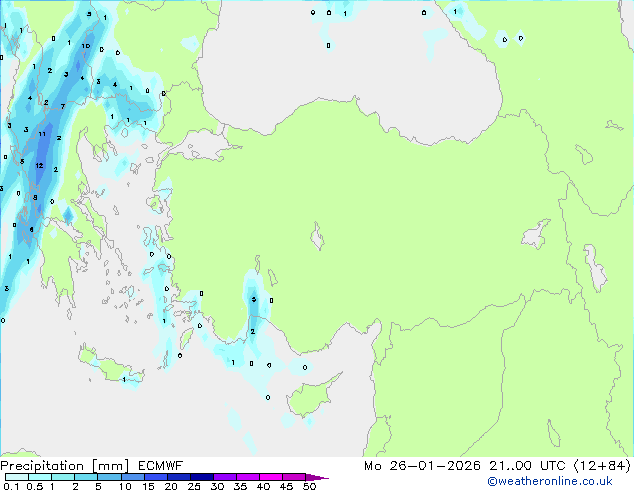This screenshot has height=490, width=634.
Task: Click the '45' legend scale label
Action: point(286,486)
